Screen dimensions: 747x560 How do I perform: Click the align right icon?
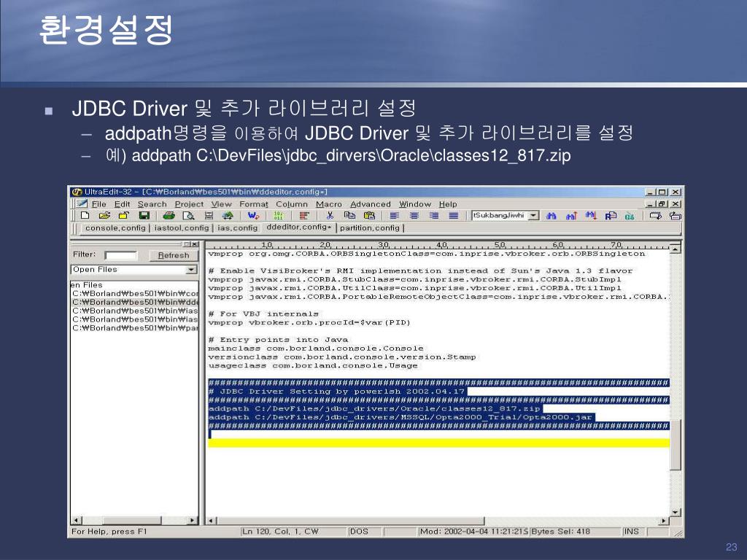434,216
